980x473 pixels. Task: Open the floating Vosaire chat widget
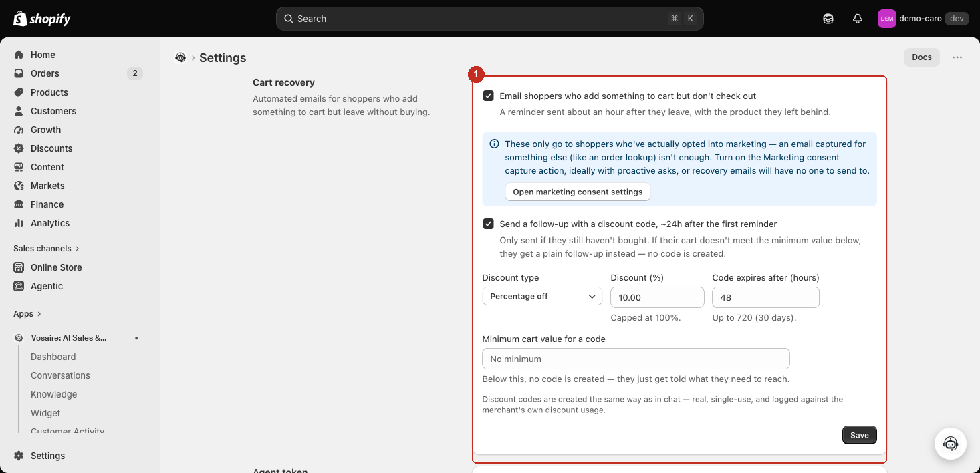point(950,444)
